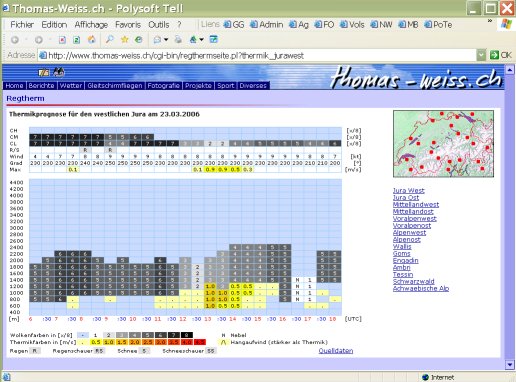
Task: Follow the Mittelandwest region link
Action: coord(416,204)
